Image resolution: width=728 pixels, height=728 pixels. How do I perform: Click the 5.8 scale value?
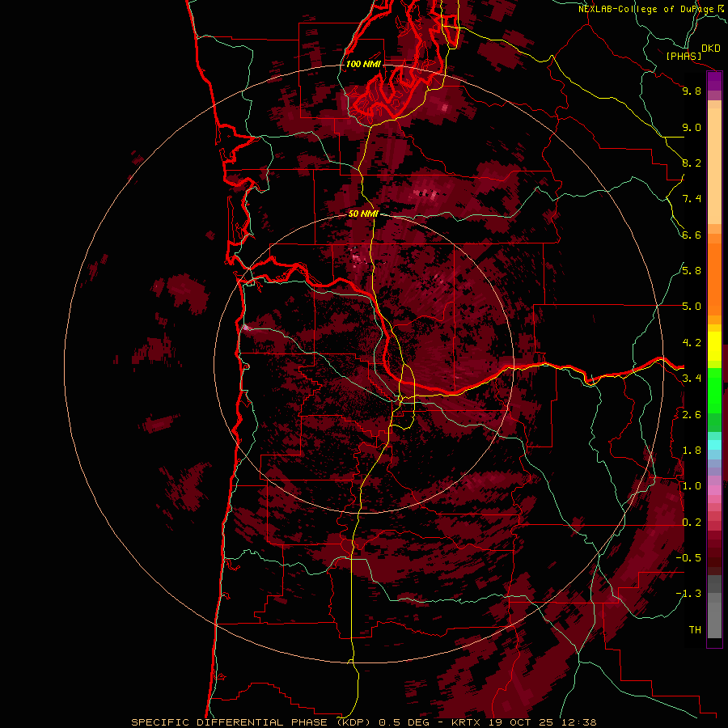click(692, 271)
